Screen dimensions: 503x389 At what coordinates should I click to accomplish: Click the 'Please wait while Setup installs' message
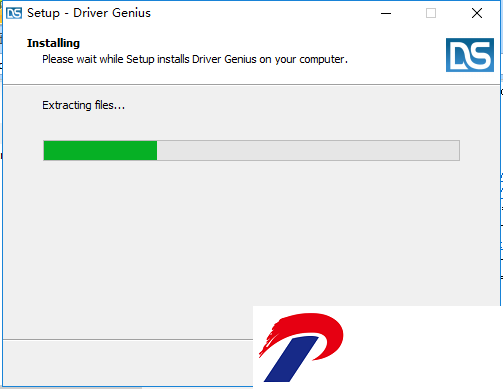tap(195, 59)
